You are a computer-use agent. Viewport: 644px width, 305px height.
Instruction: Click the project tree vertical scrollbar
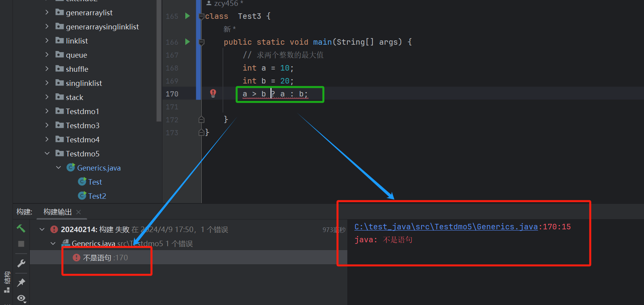[x=159, y=61]
